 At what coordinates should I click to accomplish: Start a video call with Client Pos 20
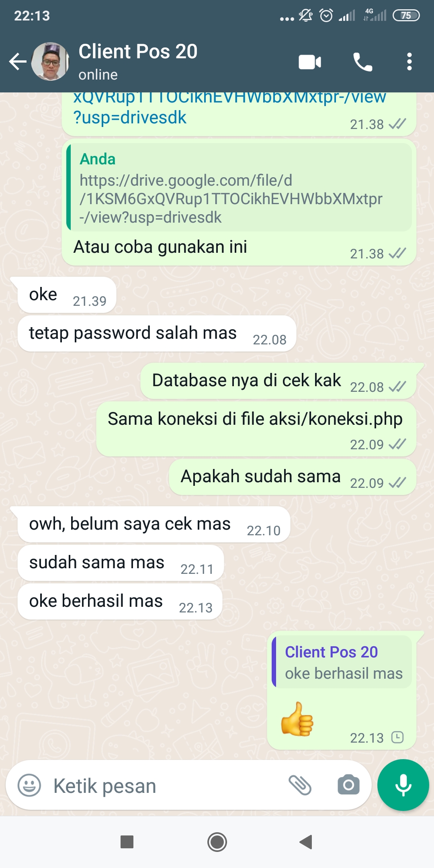coord(310,62)
